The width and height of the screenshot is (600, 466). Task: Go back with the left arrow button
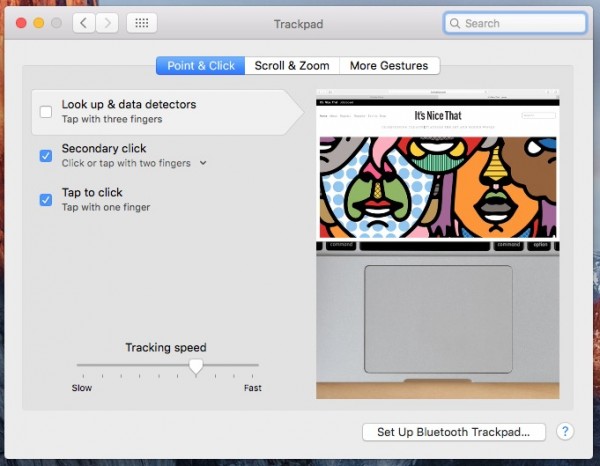[x=84, y=23]
